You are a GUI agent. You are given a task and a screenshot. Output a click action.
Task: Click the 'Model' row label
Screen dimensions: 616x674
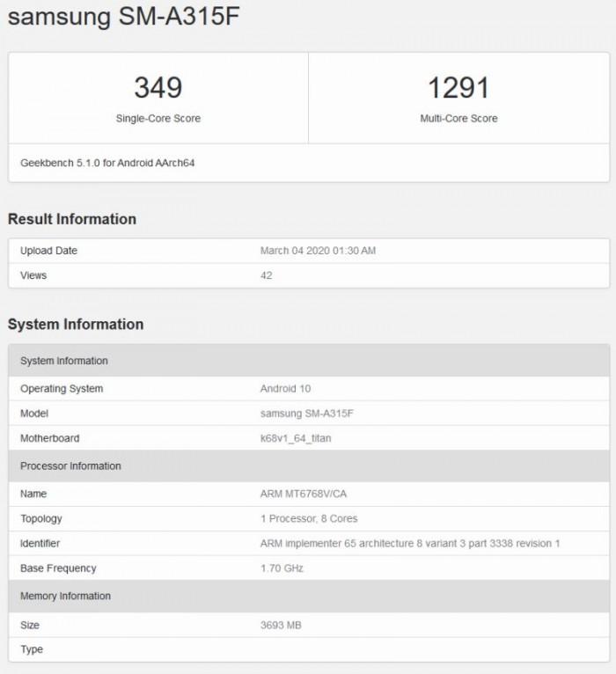click(34, 413)
